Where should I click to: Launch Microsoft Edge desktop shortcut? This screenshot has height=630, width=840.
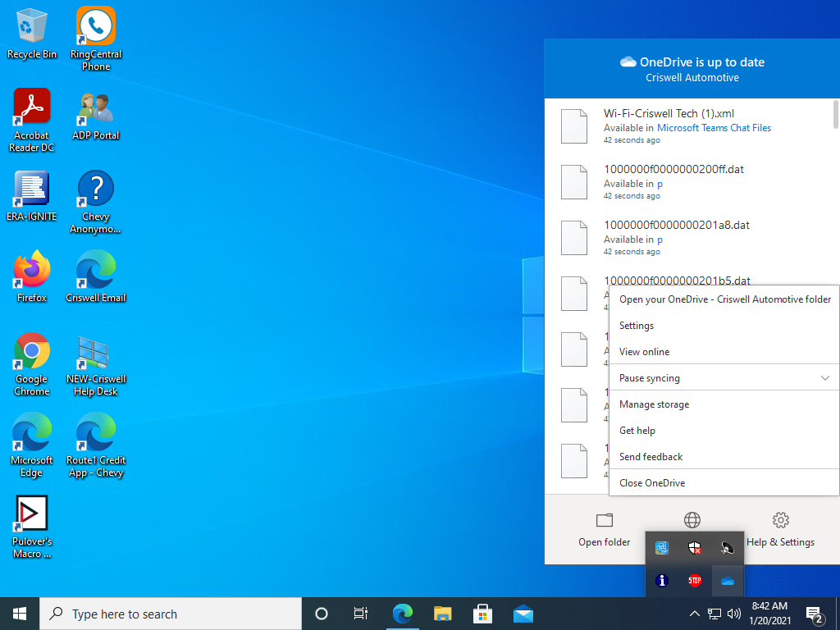32,445
